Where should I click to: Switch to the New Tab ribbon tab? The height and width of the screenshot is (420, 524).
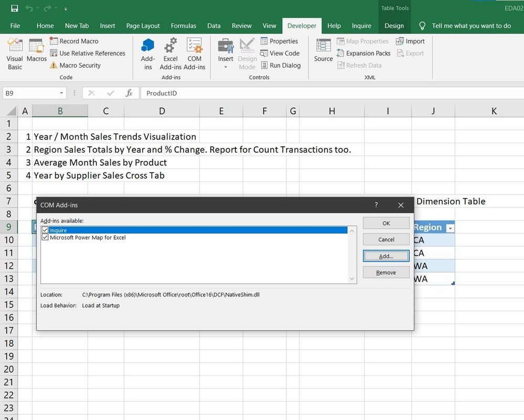pos(77,26)
